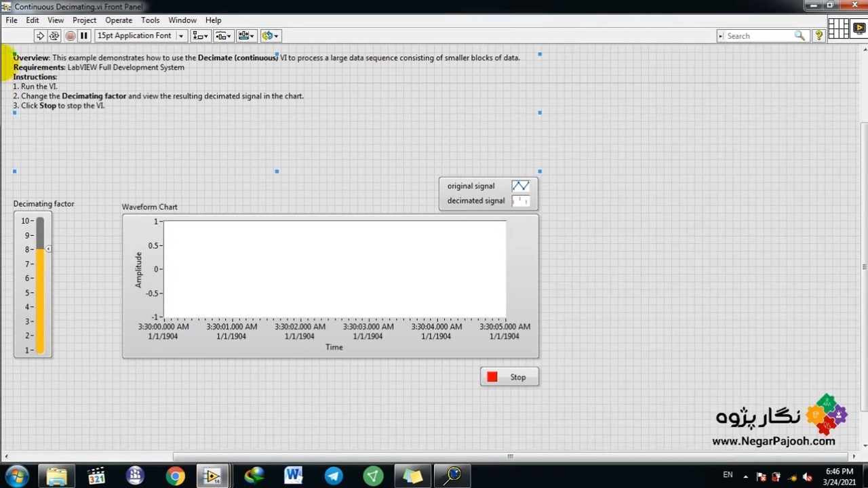Open the Reorder dropdown in toolbar
The height and width of the screenshot is (488, 868).
click(x=270, y=36)
